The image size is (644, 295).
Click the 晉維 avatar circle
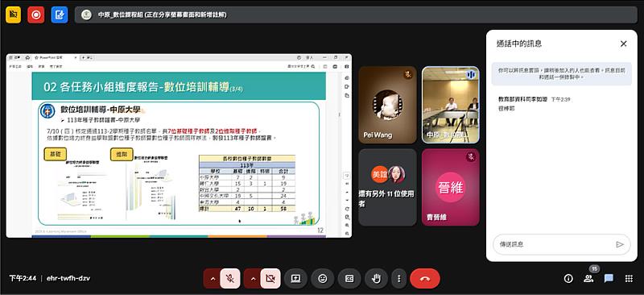(x=451, y=187)
